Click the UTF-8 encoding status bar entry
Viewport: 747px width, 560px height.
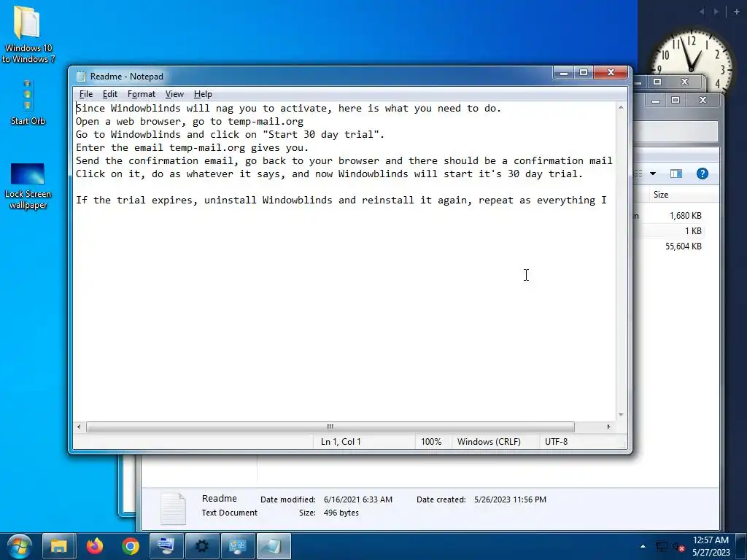click(557, 441)
